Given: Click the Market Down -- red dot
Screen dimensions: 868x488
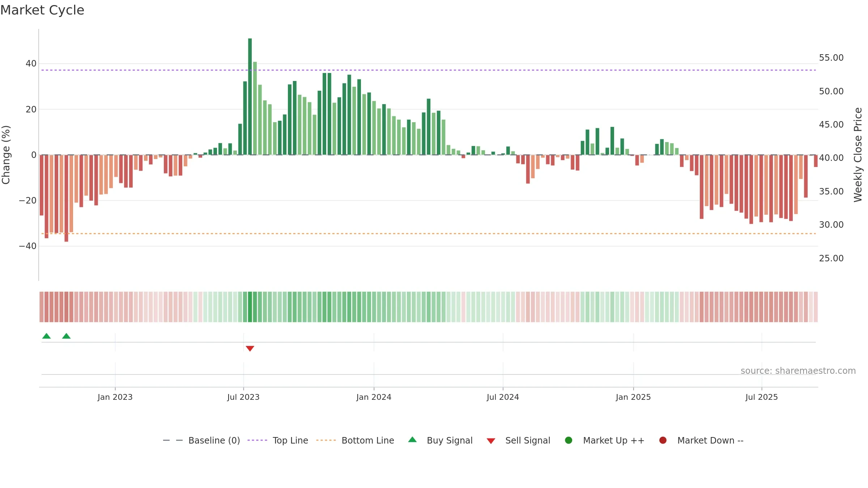Looking at the screenshot, I should click(663, 440).
